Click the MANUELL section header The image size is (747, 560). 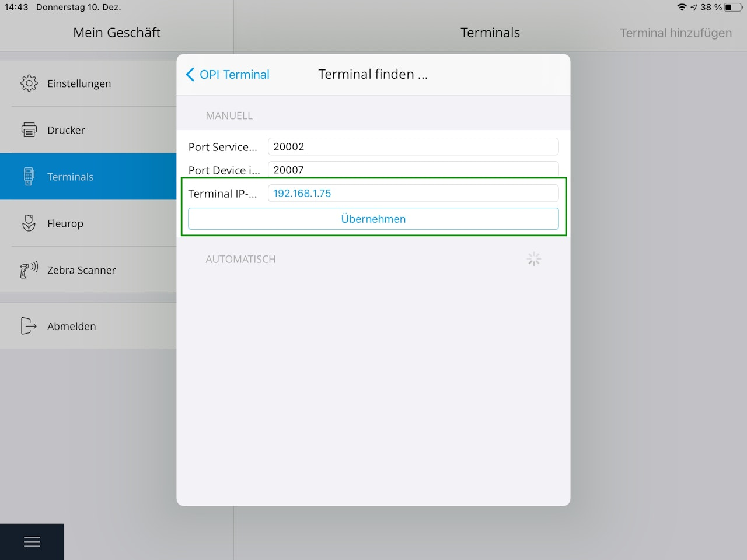229,116
